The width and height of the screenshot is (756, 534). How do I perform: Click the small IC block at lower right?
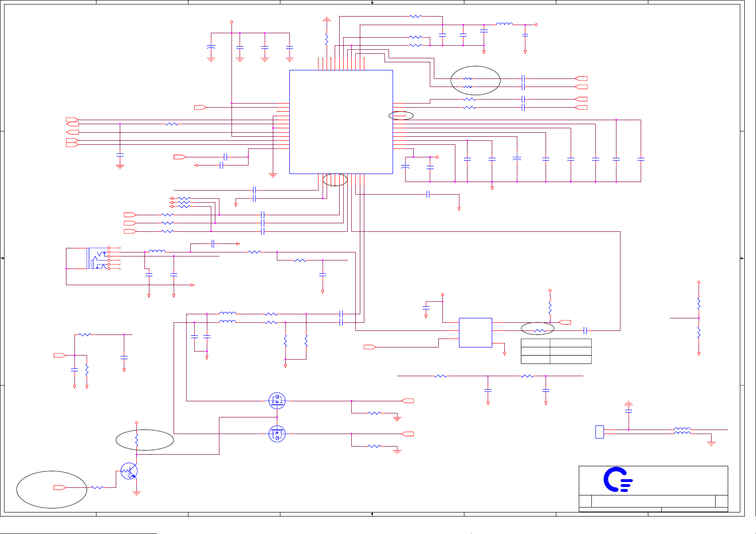[x=475, y=333]
